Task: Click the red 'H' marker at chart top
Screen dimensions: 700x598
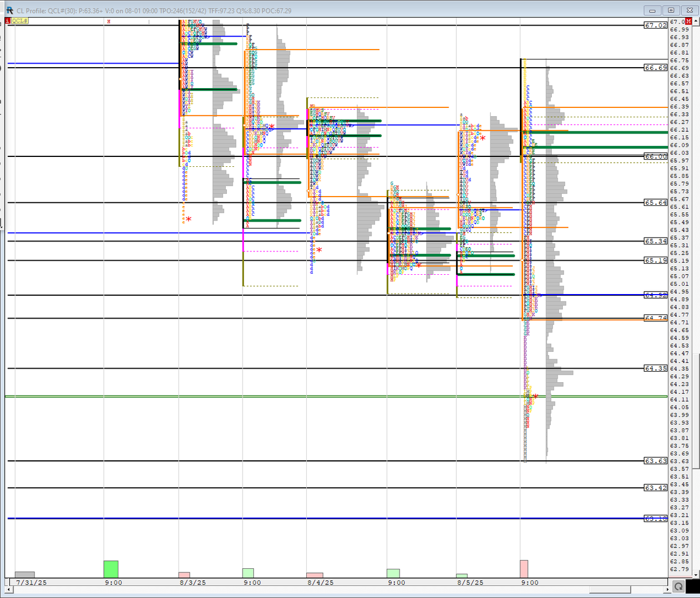Action: coord(108,21)
